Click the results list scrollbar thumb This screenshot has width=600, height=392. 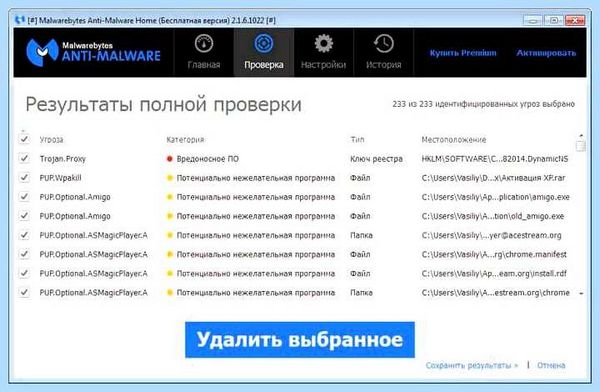point(581,146)
